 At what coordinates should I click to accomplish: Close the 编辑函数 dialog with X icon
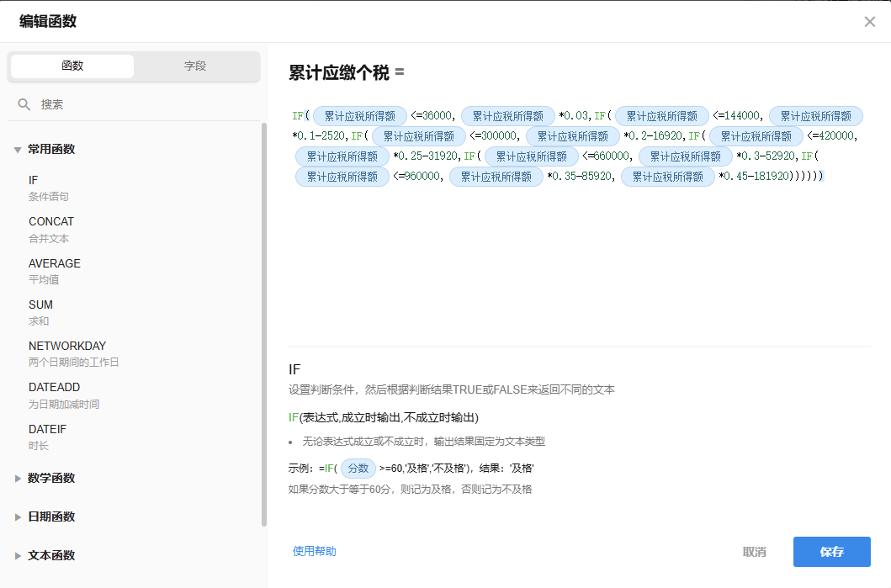[870, 22]
